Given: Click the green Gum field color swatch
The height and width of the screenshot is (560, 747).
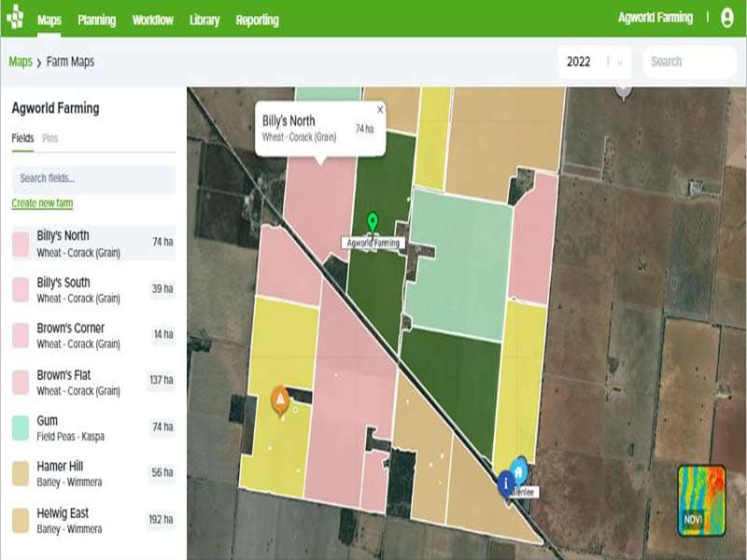Looking at the screenshot, I should pyautogui.click(x=21, y=428).
